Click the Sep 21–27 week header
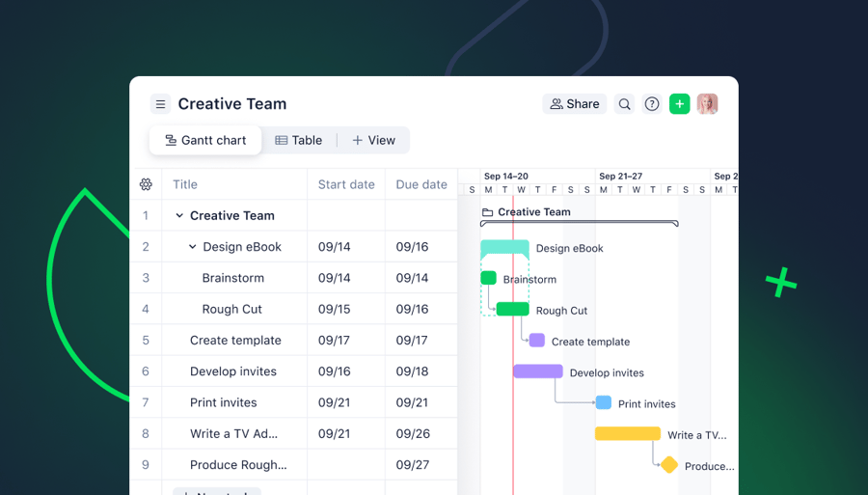This screenshot has width=868, height=495. pyautogui.click(x=620, y=176)
